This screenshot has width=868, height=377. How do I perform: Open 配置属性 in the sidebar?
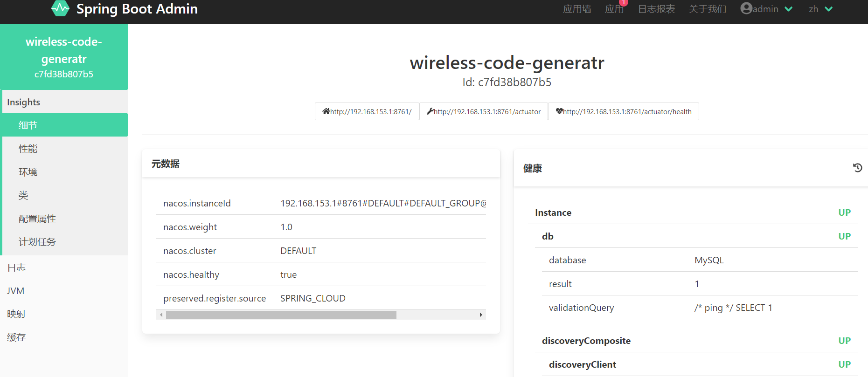coord(65,219)
